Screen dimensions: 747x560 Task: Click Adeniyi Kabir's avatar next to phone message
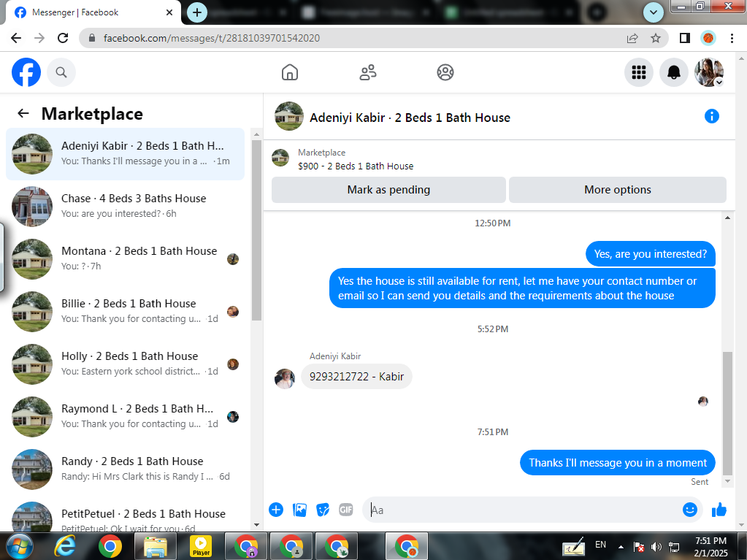285,379
